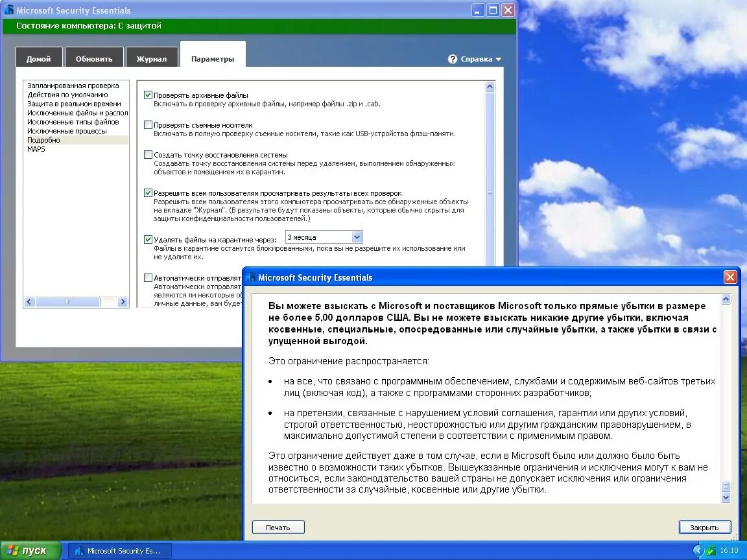Select MAPS in settings list
Screen dimensions: 747x560
point(36,149)
